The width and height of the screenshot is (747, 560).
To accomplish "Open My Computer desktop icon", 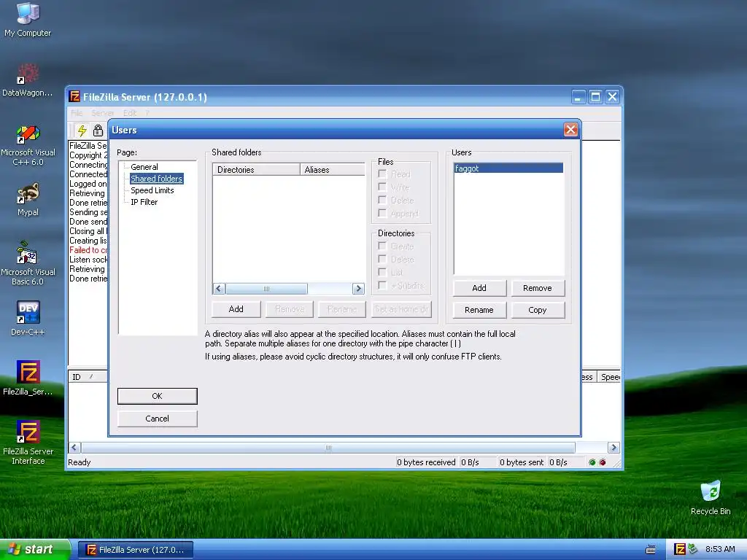I will (x=28, y=19).
